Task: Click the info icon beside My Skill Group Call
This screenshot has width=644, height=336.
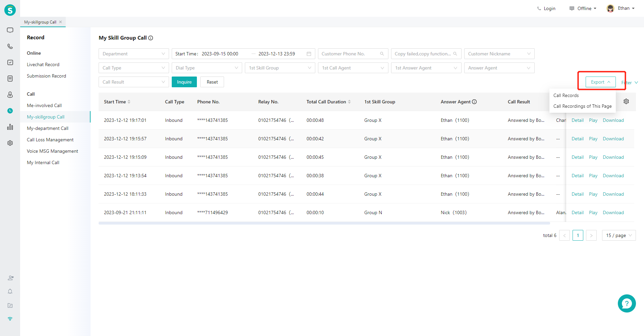Action: tap(151, 38)
